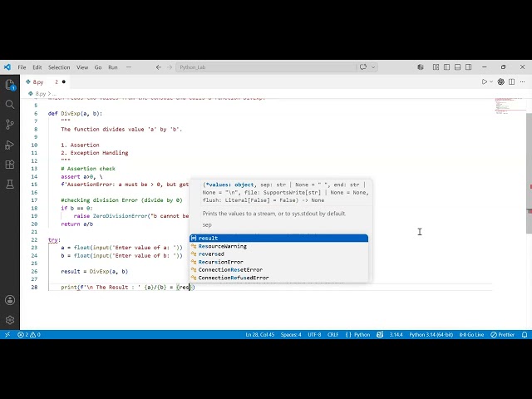Screen dimensions: 532x399
Task: Open editor More Actions ellipsis
Action: [523, 81]
